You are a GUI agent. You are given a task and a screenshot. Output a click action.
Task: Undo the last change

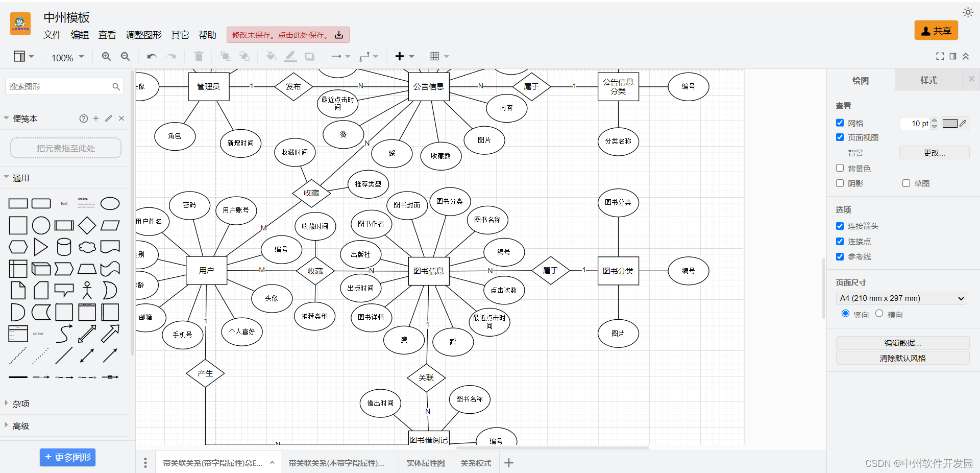point(152,57)
